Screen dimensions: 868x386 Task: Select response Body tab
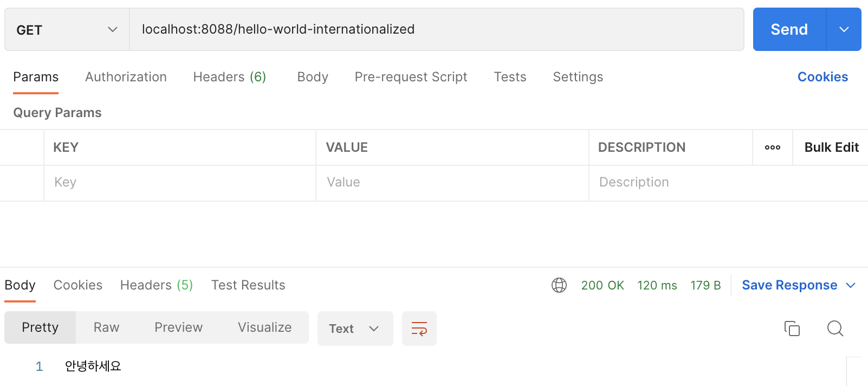[20, 285]
